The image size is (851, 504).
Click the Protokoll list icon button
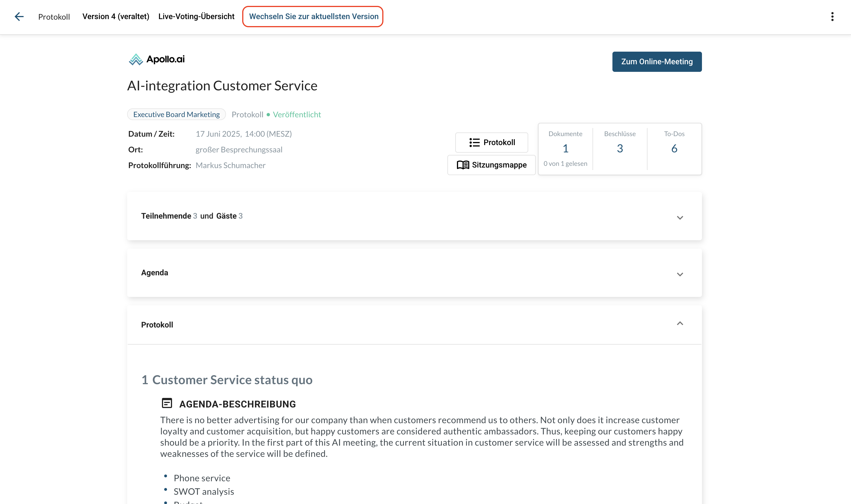click(491, 142)
